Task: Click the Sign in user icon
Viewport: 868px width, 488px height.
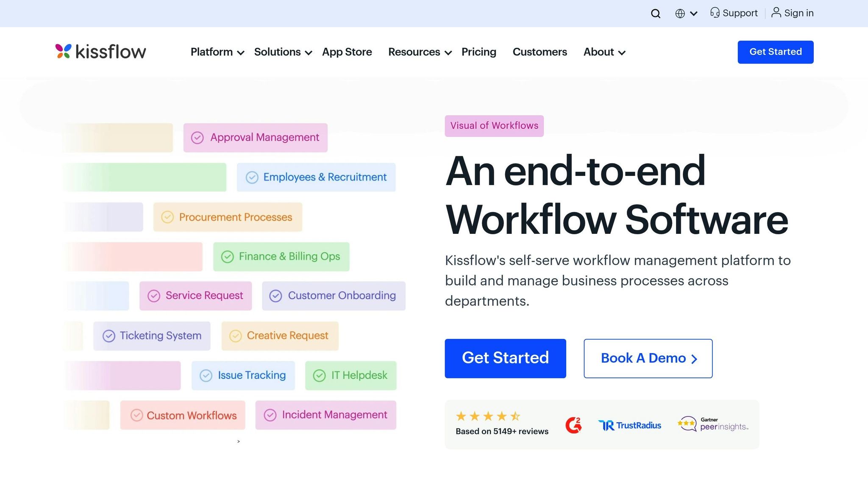Action: pos(776,12)
